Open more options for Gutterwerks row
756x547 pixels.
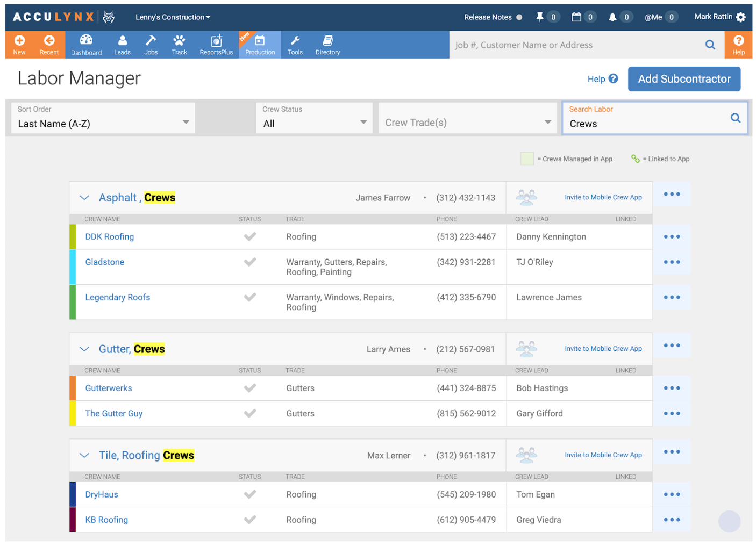point(672,388)
